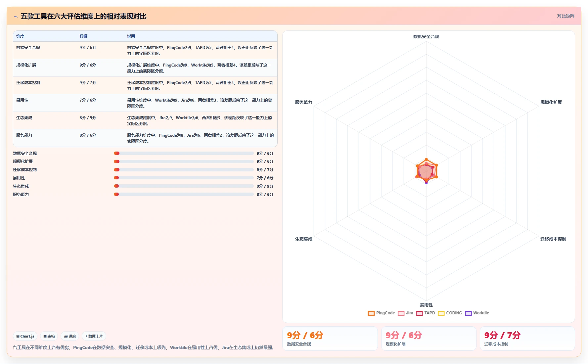Viewport: 588px width, 364px height.
Task: Open the 数据安全合规 stat card showing 9分 / 6分
Action: pyautogui.click(x=330, y=339)
